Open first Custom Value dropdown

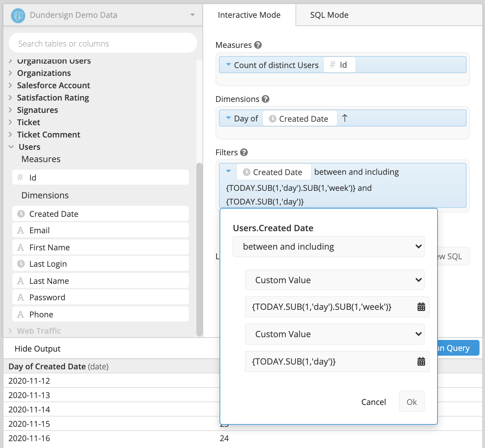point(335,280)
